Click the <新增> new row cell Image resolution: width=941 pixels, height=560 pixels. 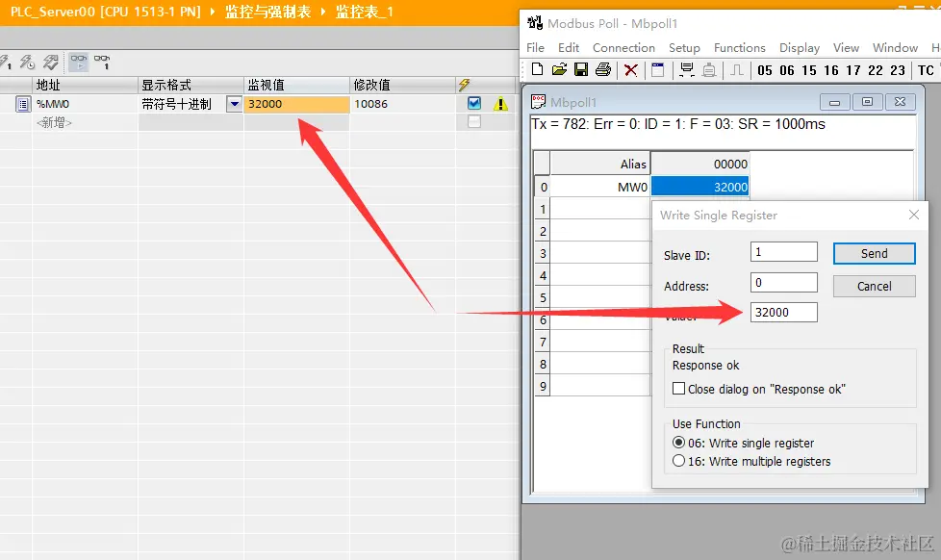click(x=86, y=122)
